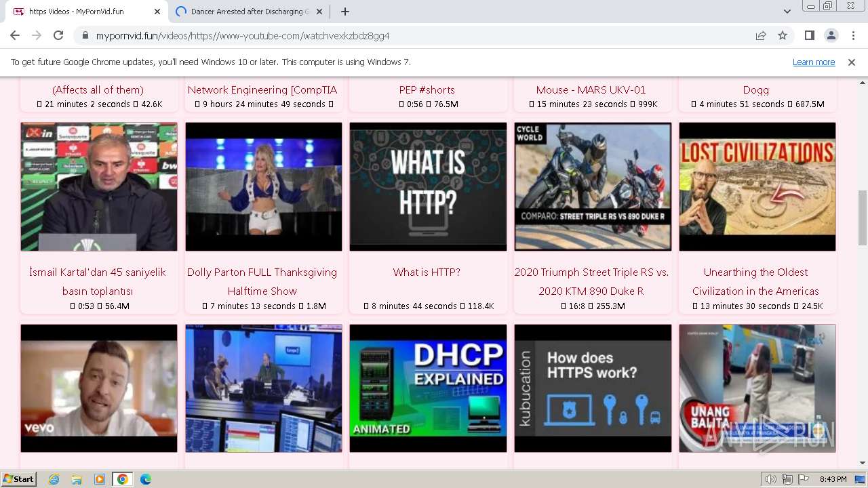This screenshot has width=868, height=488.
Task: Open the 'How does HTTPS work?' thumbnail
Action: [x=593, y=388]
